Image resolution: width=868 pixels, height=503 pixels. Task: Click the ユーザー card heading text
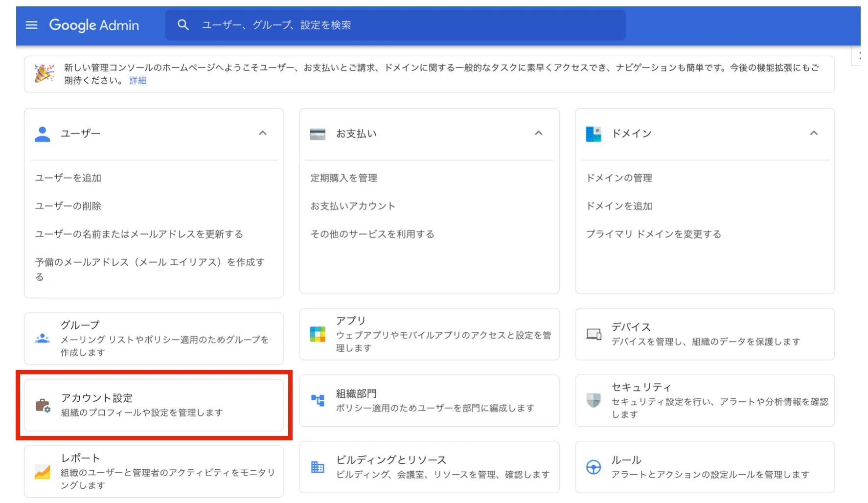click(x=81, y=134)
